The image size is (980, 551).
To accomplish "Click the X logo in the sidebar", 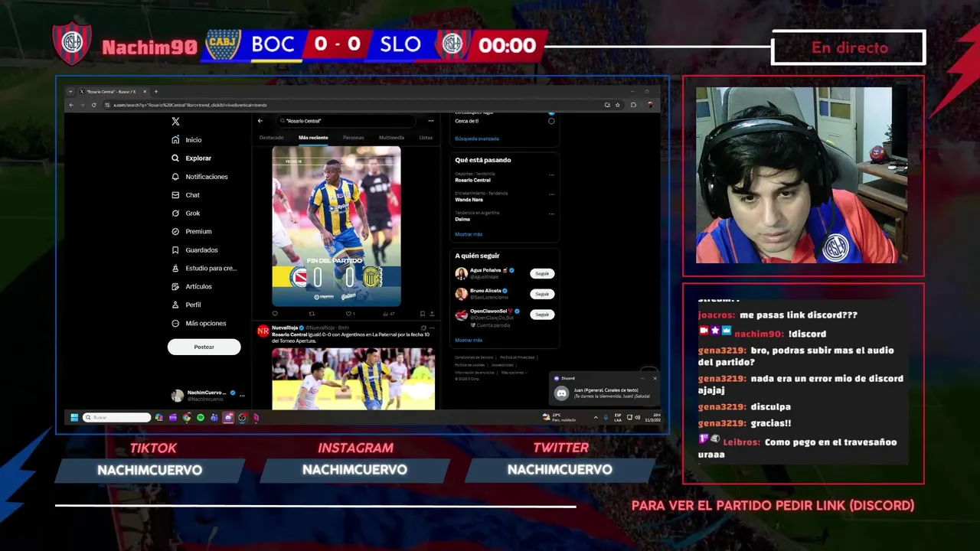I will pyautogui.click(x=175, y=122).
